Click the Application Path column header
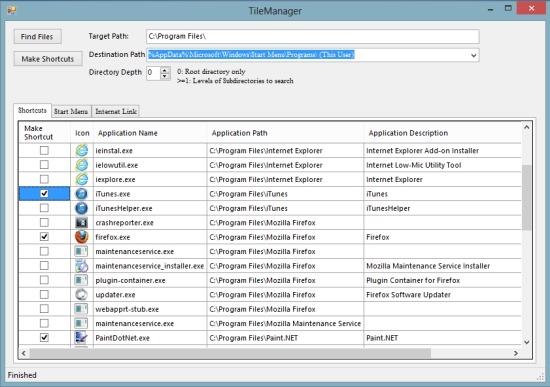This screenshot has height=387, width=550. [286, 133]
